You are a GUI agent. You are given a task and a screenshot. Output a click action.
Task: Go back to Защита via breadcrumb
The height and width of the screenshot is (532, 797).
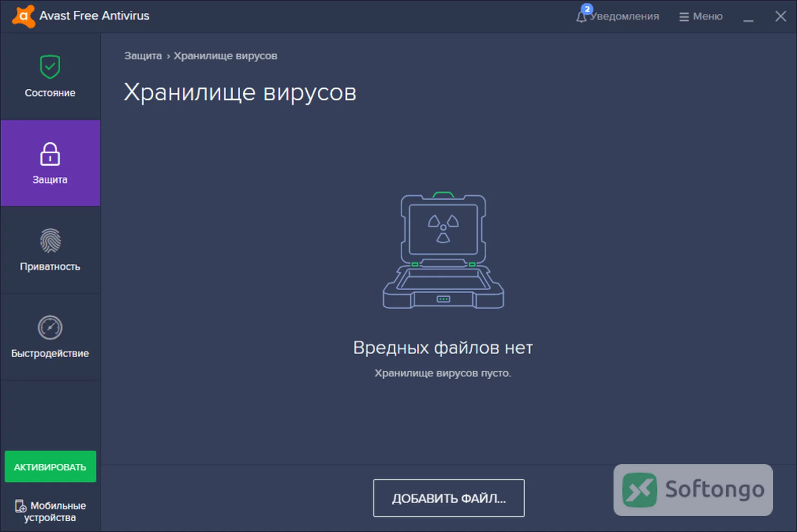(143, 56)
